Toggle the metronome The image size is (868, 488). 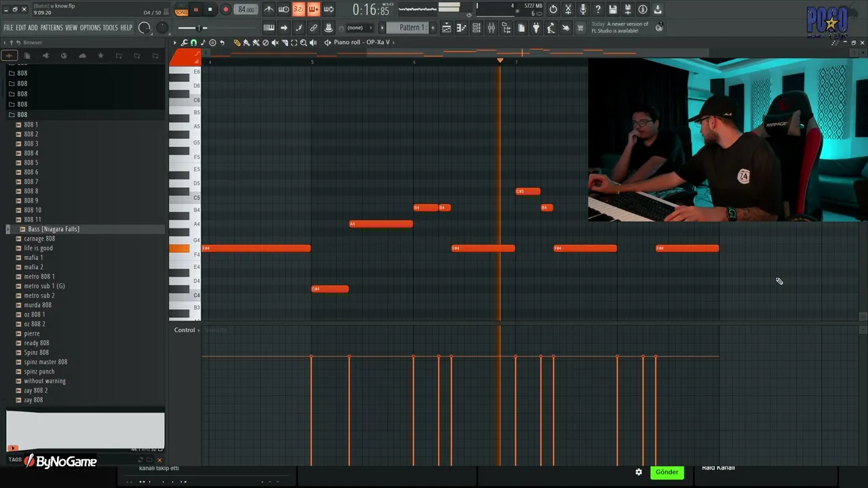[x=269, y=9]
